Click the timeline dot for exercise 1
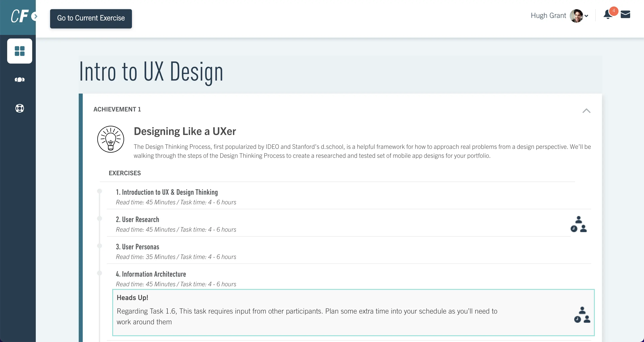The width and height of the screenshot is (644, 342). (100, 191)
